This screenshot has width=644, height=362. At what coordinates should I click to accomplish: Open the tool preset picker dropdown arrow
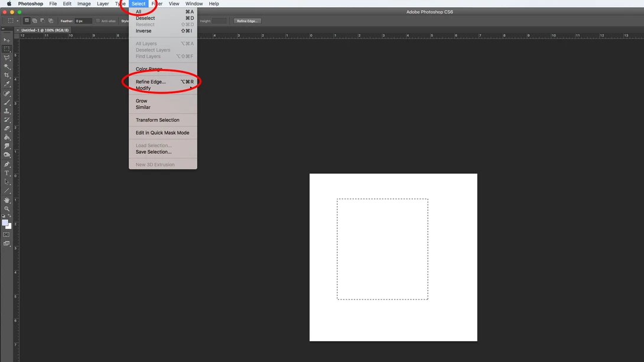(18, 21)
